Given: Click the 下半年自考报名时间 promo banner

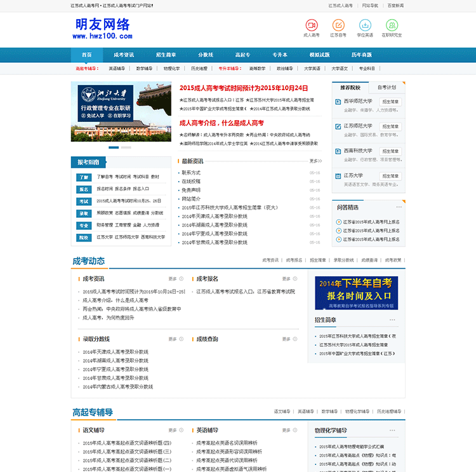Looking at the screenshot, I should tap(356, 293).
